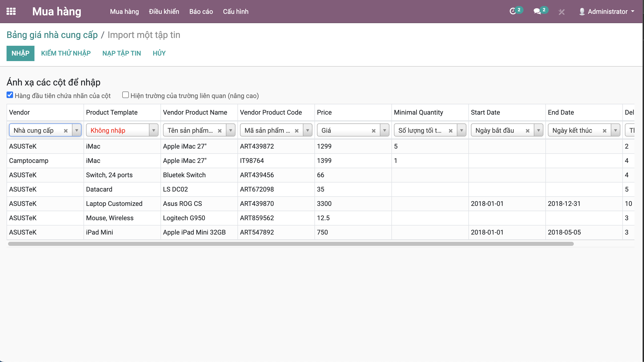Image resolution: width=644 pixels, height=362 pixels.
Task: Clear the Giá field mapping
Action: click(374, 131)
